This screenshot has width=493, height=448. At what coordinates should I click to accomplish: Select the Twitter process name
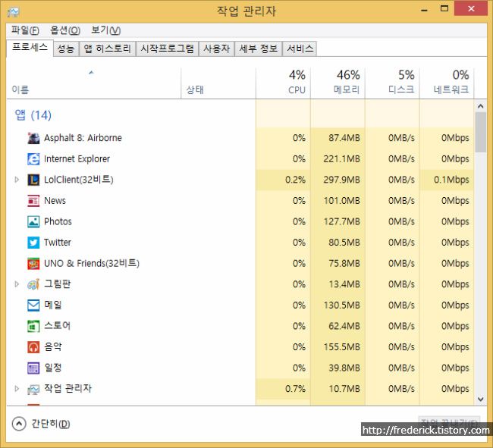57,243
